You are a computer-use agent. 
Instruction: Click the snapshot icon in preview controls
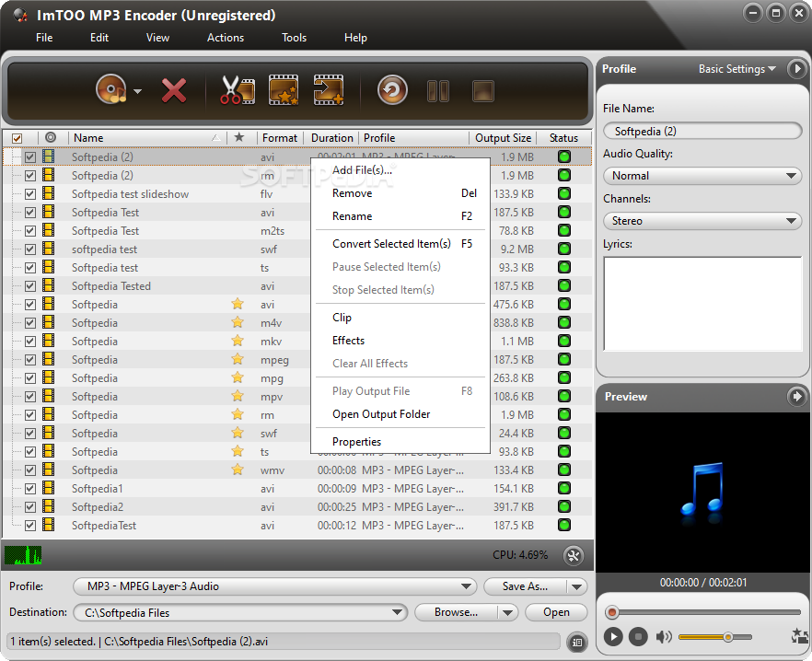click(x=800, y=636)
